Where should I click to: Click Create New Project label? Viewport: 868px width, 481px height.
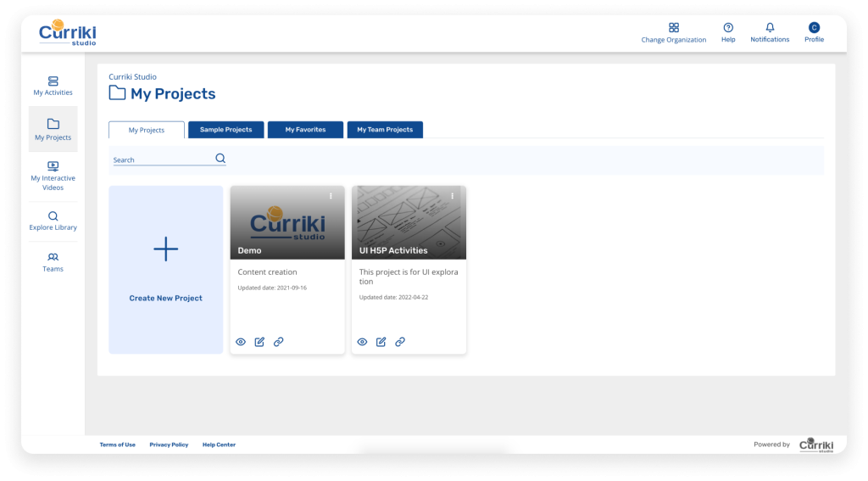pos(166,298)
